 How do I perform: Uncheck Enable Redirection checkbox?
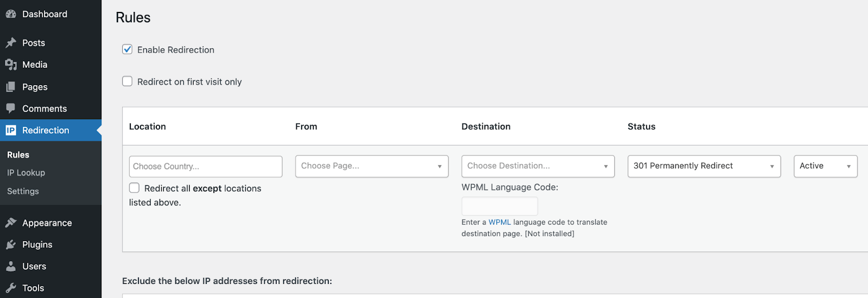(x=127, y=49)
